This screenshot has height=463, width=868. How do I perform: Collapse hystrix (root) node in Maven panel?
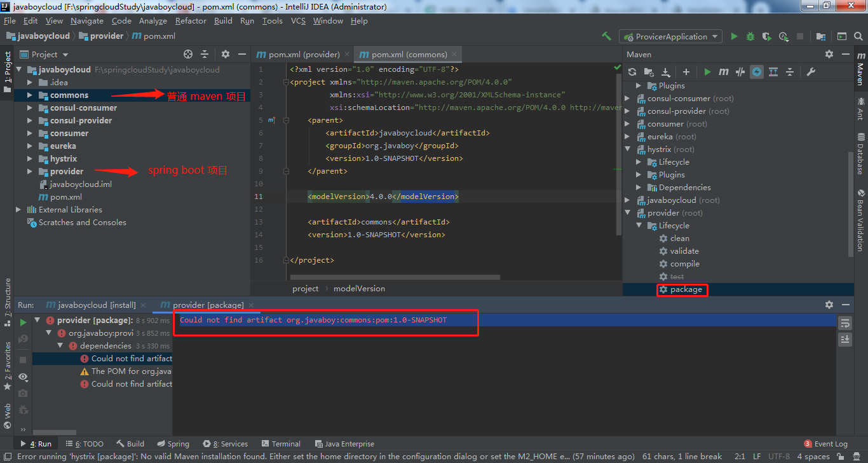point(628,149)
